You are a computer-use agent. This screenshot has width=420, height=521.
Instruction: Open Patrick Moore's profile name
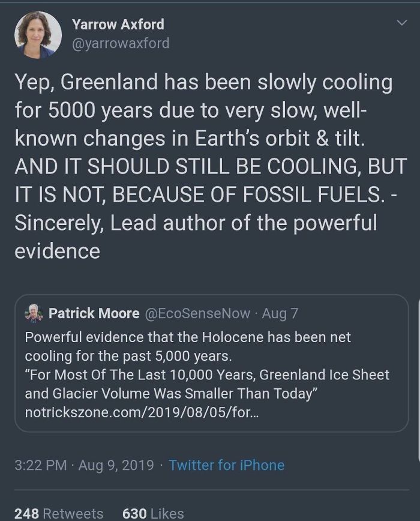[x=94, y=313]
